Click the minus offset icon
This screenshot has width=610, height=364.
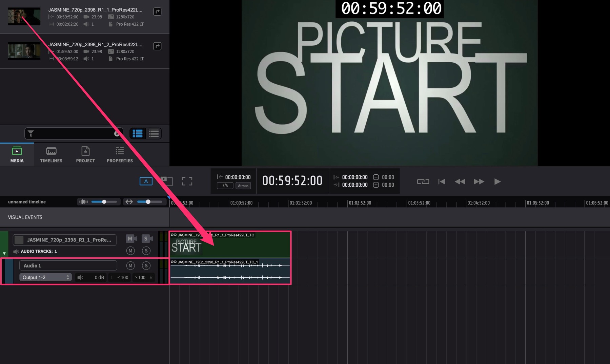click(x=376, y=177)
